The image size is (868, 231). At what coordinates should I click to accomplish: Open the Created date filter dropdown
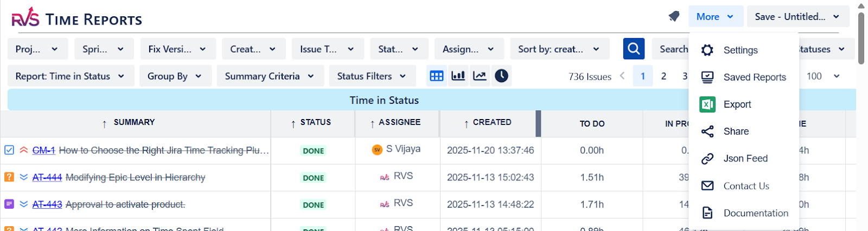point(253,49)
